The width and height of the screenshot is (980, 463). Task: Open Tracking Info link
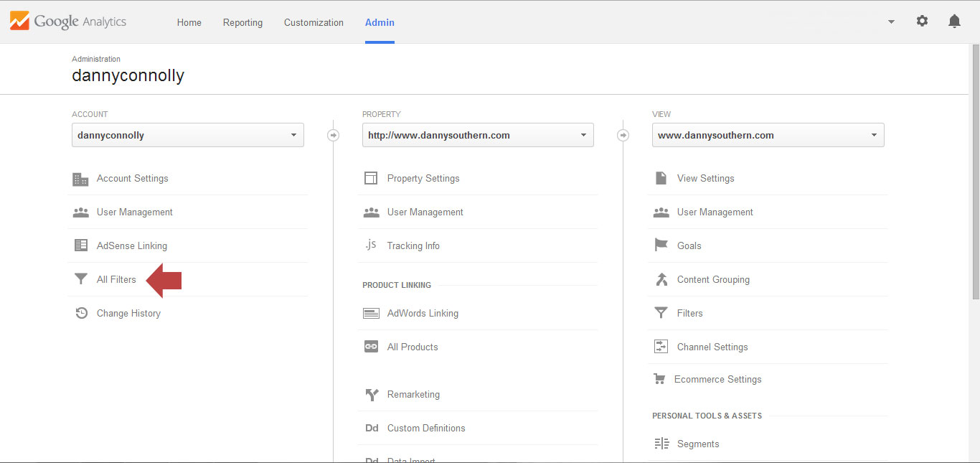[413, 245]
